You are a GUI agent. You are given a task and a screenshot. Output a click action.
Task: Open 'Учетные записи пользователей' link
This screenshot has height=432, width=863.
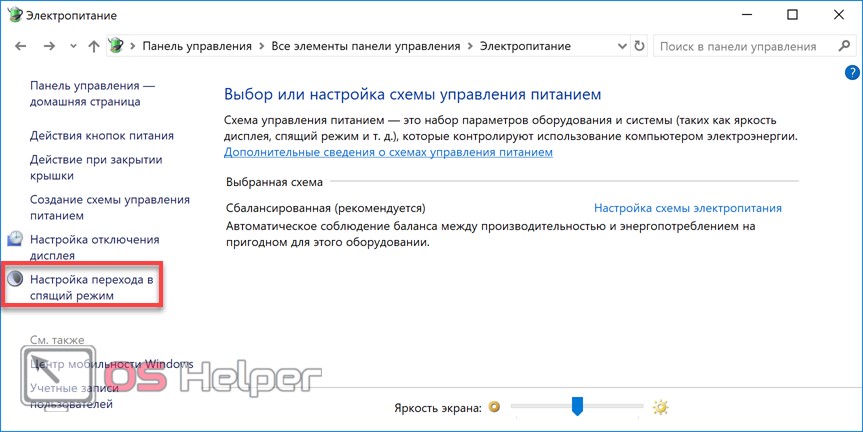pyautogui.click(x=74, y=396)
